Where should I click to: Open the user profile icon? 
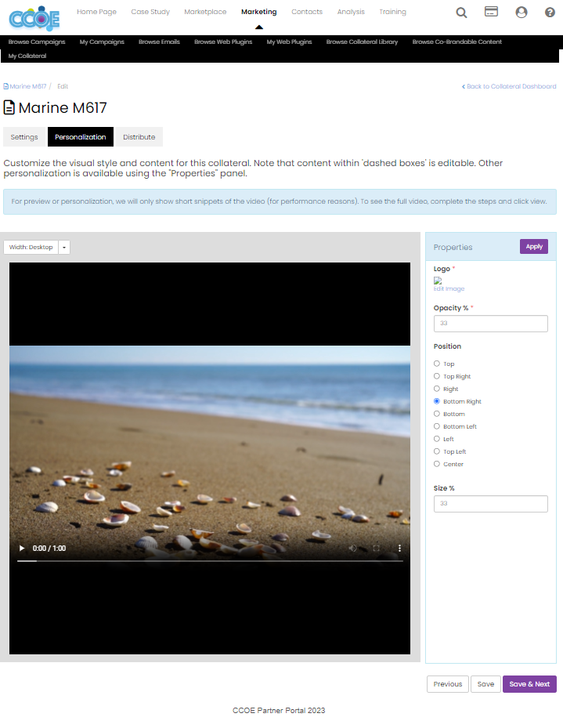tap(521, 12)
